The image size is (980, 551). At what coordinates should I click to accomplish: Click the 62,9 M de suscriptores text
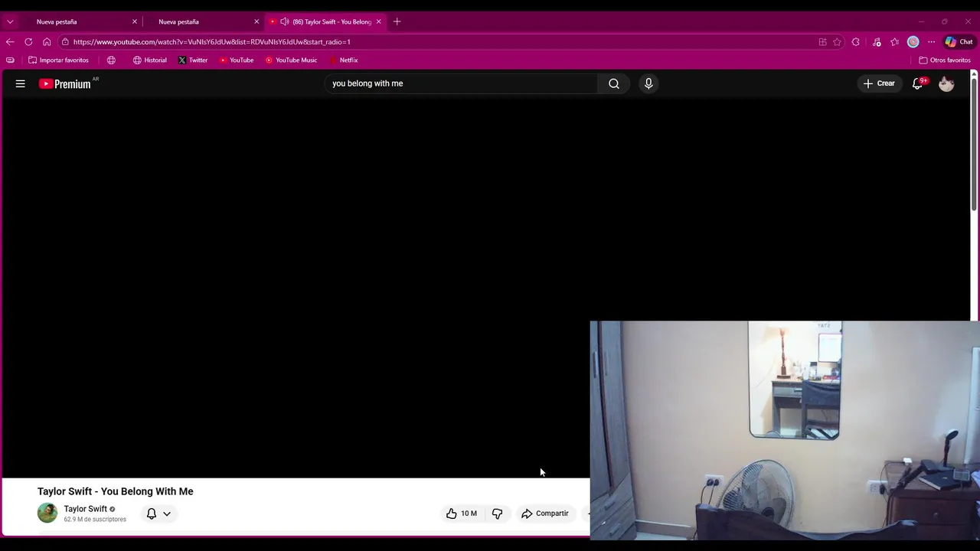[95, 520]
